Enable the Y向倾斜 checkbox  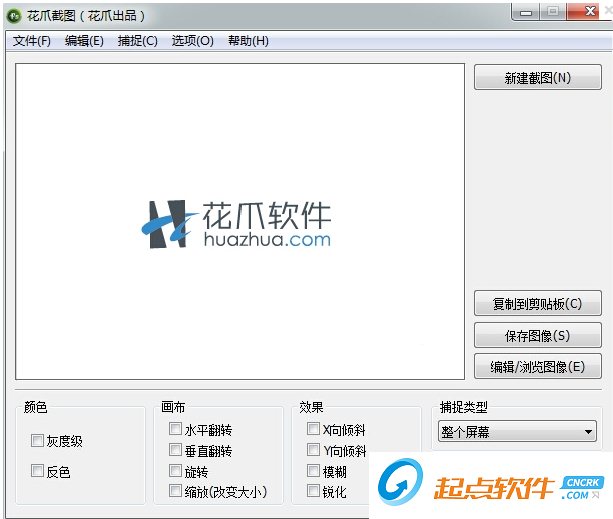tap(313, 450)
